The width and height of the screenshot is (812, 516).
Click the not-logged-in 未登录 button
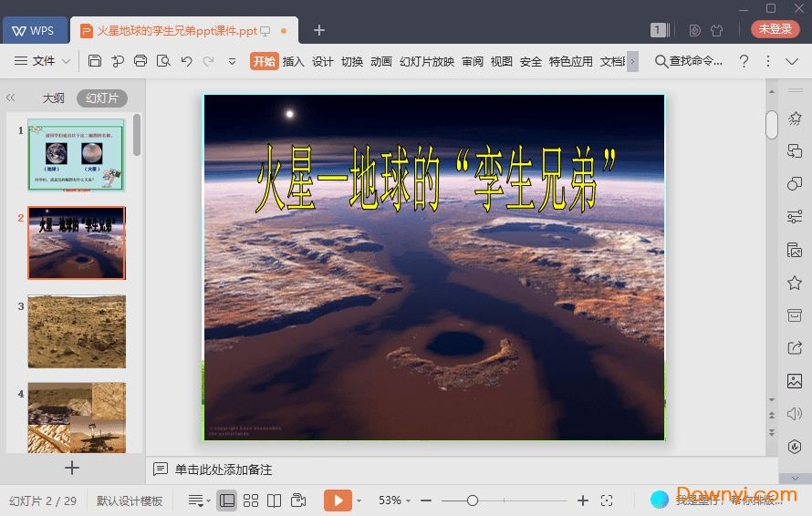[x=776, y=29]
